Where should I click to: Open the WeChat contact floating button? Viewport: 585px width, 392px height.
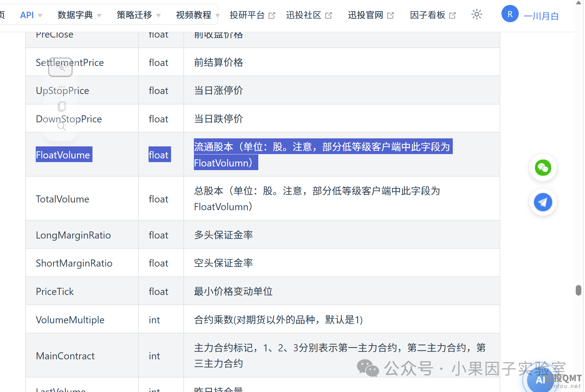pos(543,168)
